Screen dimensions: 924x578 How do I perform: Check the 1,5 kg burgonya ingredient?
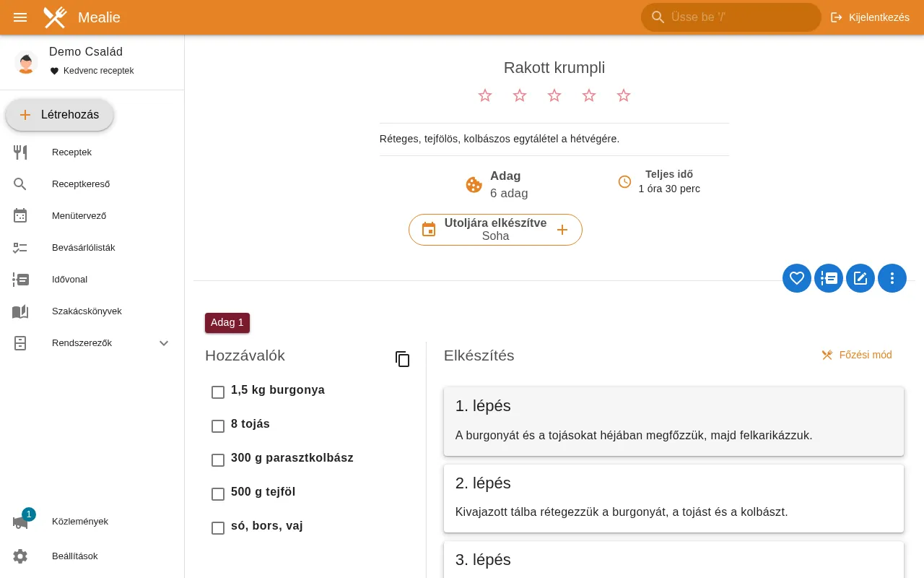pos(218,392)
